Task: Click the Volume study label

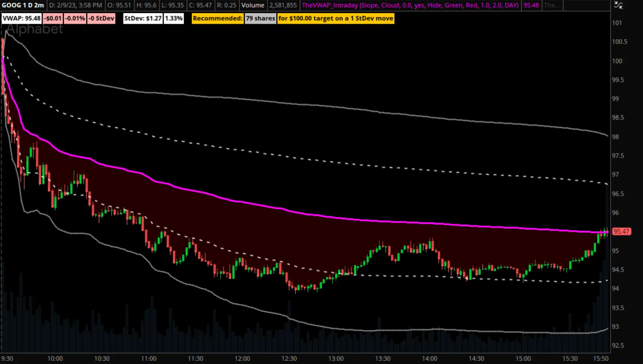Action: 253,5
